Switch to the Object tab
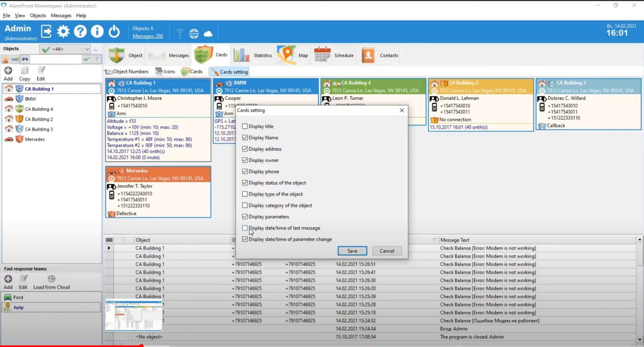The width and height of the screenshot is (644, 347). point(125,55)
